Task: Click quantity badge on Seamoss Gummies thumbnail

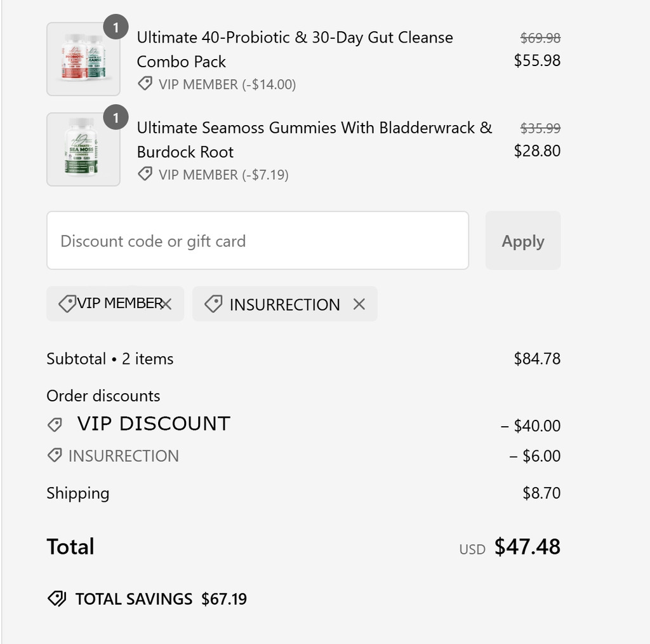Action: pos(116,117)
